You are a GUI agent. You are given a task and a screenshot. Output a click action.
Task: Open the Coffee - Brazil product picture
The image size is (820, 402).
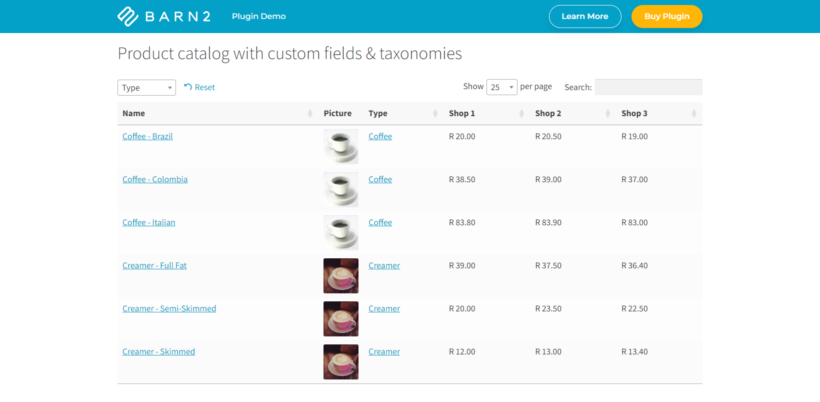point(340,146)
